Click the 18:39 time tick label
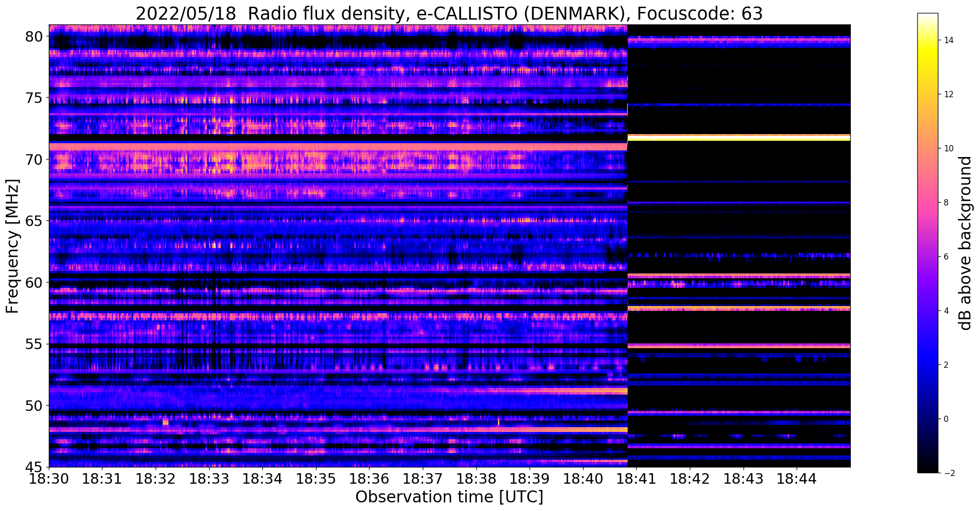Viewport: 980px width, 511px height. tap(529, 478)
